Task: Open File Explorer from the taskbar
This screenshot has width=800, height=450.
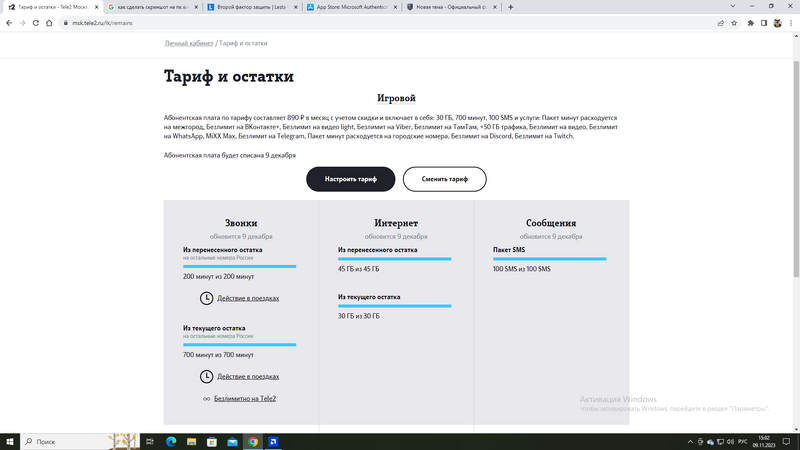Action: [x=191, y=441]
